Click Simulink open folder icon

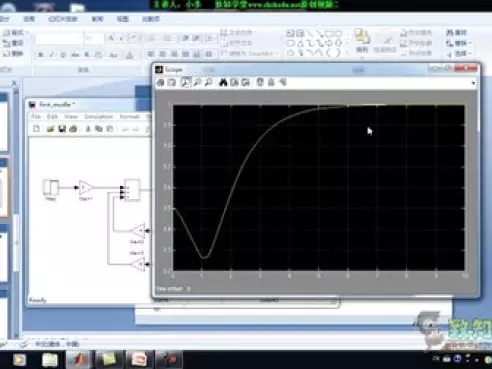[x=50, y=129]
